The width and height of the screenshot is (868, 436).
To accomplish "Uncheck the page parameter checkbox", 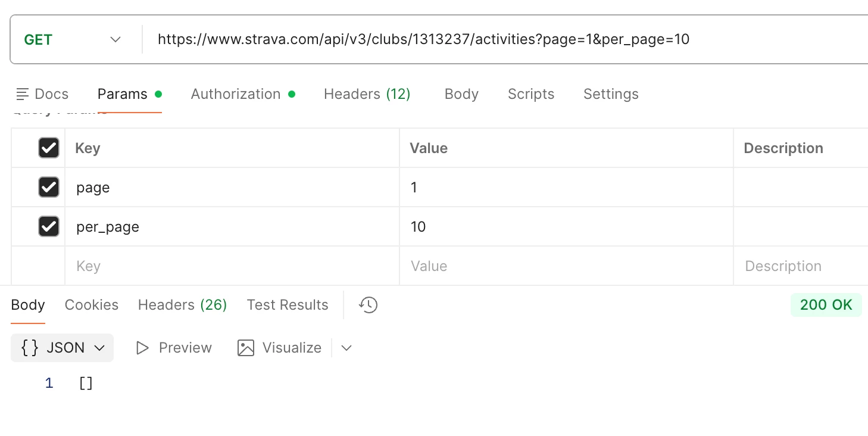I will click(49, 187).
